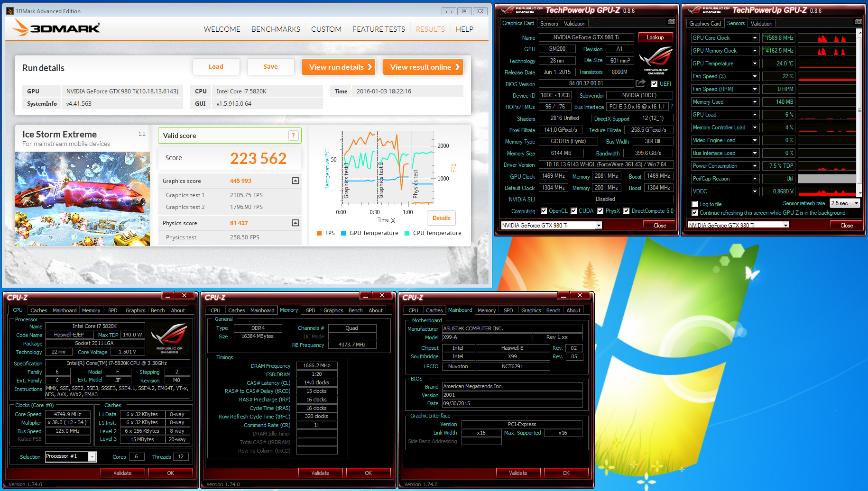Click View result online button
This screenshot has width=868, height=491.
pos(423,67)
